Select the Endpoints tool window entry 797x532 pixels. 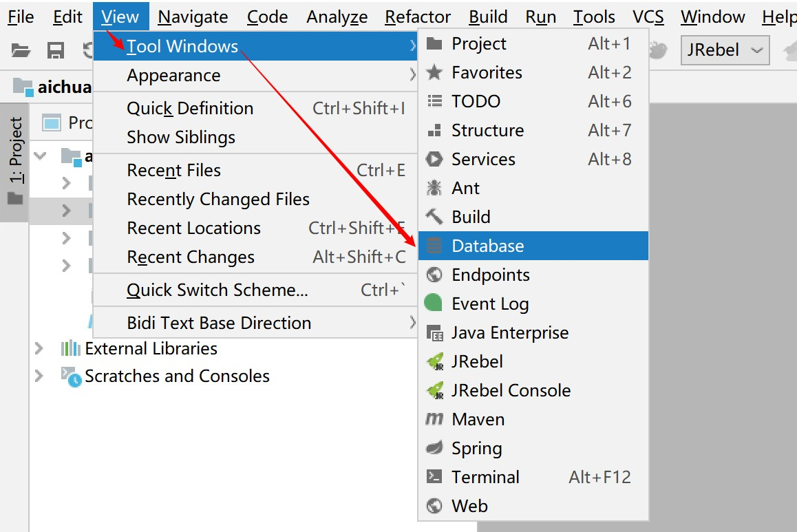click(x=490, y=275)
